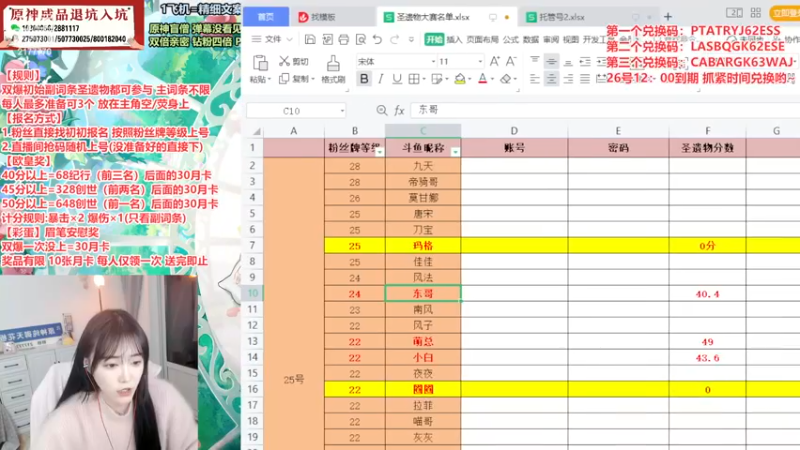Viewport: 800px width, 450px height.
Task: Toggle Bold formatting
Action: tap(364, 79)
